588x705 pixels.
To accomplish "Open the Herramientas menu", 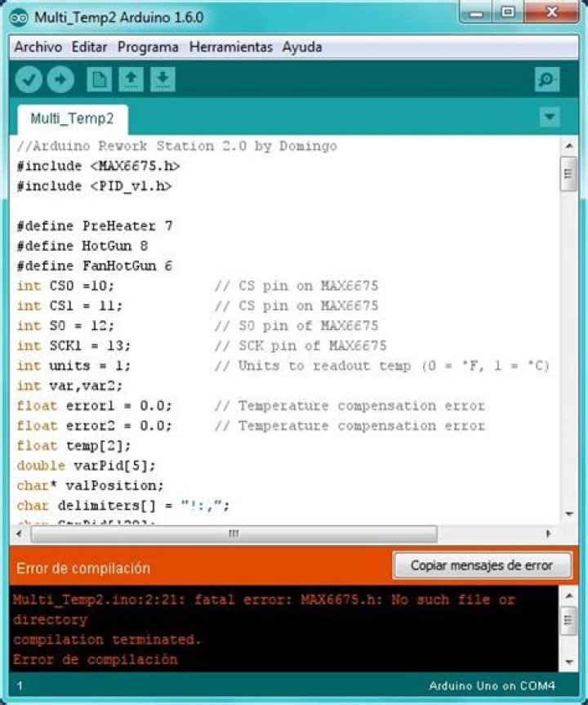I will [230, 47].
